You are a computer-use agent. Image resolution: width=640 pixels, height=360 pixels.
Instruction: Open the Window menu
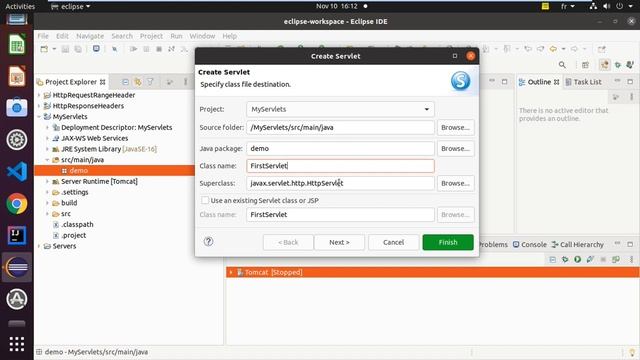(x=202, y=36)
